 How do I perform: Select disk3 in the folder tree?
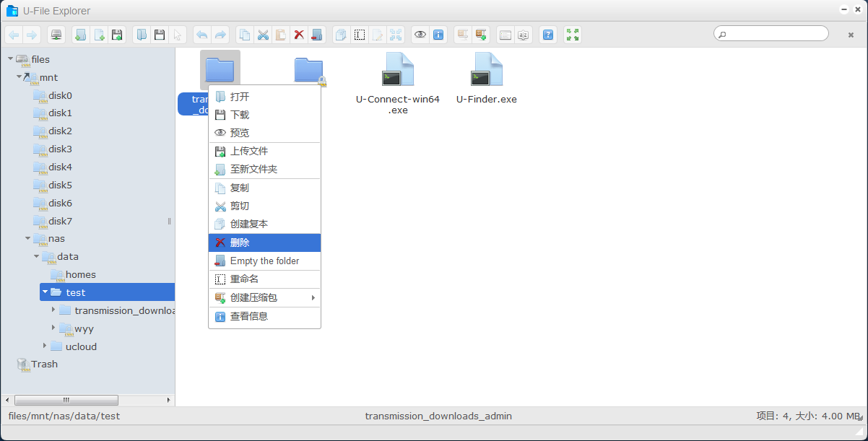pos(60,149)
